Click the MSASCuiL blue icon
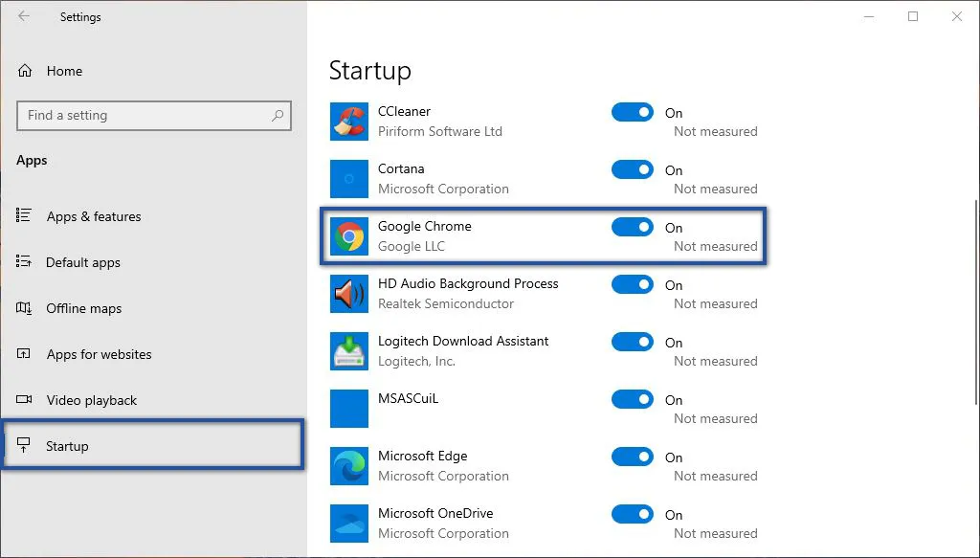This screenshot has width=980, height=558. (x=348, y=408)
